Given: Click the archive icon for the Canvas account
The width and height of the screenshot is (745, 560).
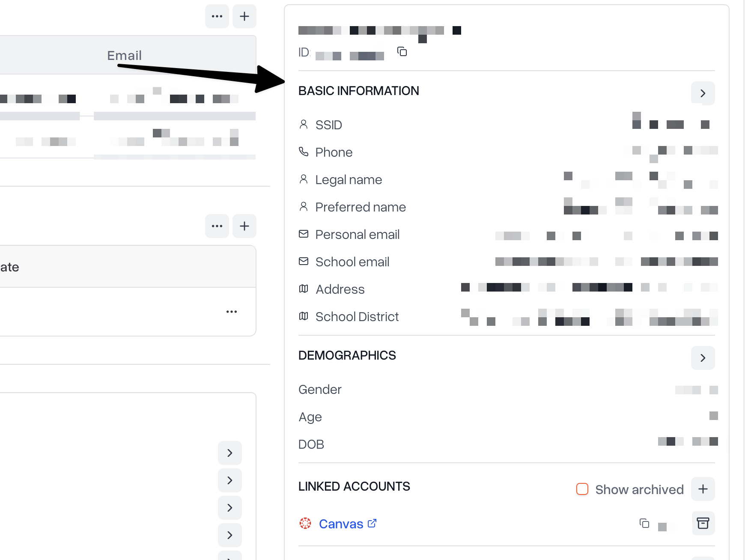Looking at the screenshot, I should click(703, 523).
